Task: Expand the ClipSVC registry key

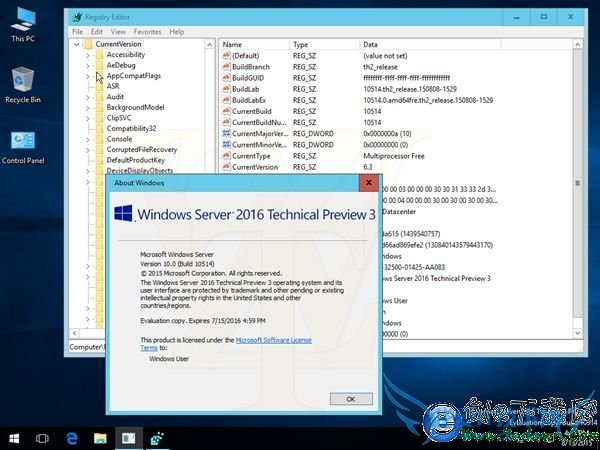Action: point(88,118)
